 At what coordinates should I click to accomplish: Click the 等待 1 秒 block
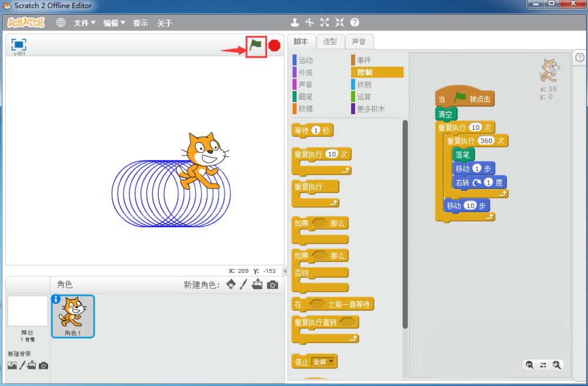[312, 131]
